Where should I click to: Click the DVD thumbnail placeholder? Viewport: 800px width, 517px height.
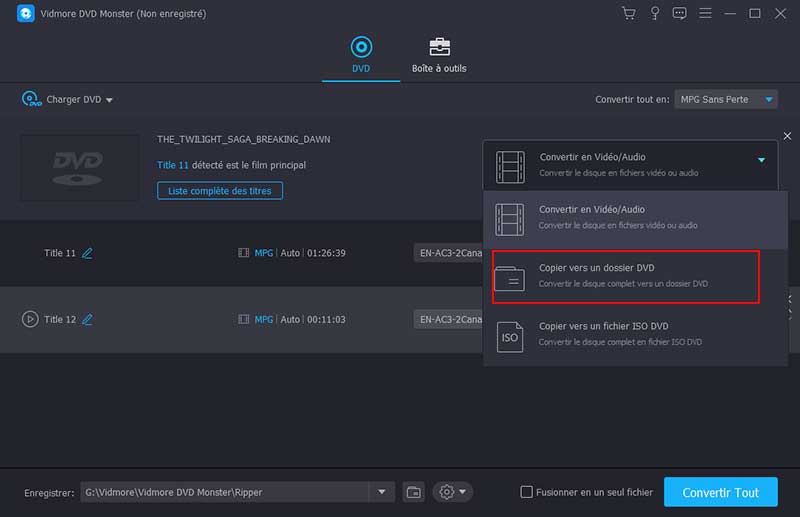click(x=80, y=168)
